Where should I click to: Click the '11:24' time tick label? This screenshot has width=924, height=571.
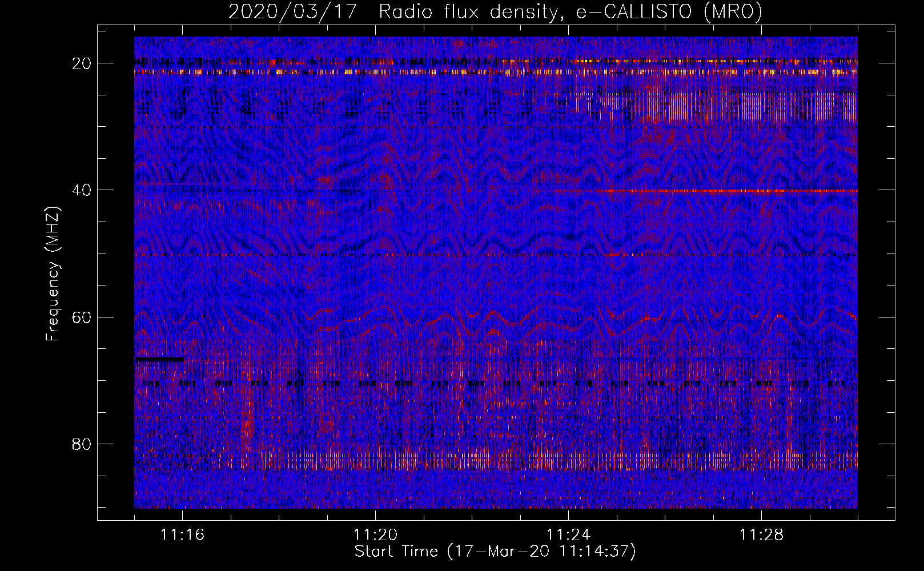568,535
